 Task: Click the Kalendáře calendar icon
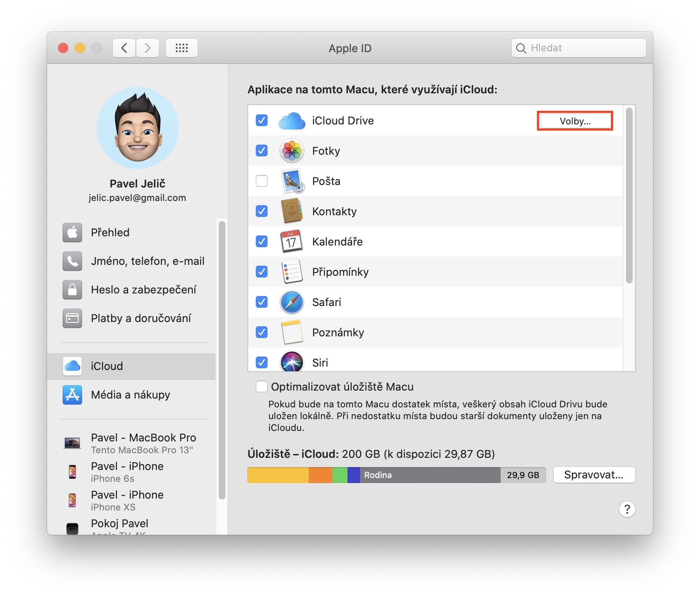292,241
